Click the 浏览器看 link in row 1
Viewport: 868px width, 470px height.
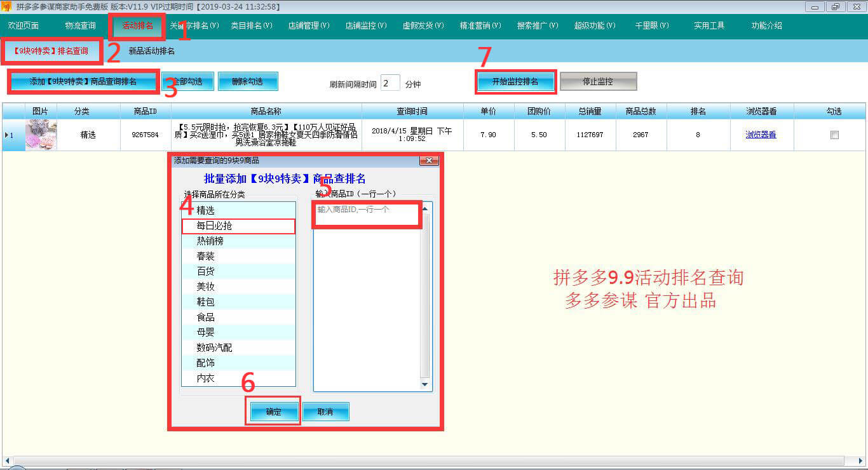click(x=761, y=135)
